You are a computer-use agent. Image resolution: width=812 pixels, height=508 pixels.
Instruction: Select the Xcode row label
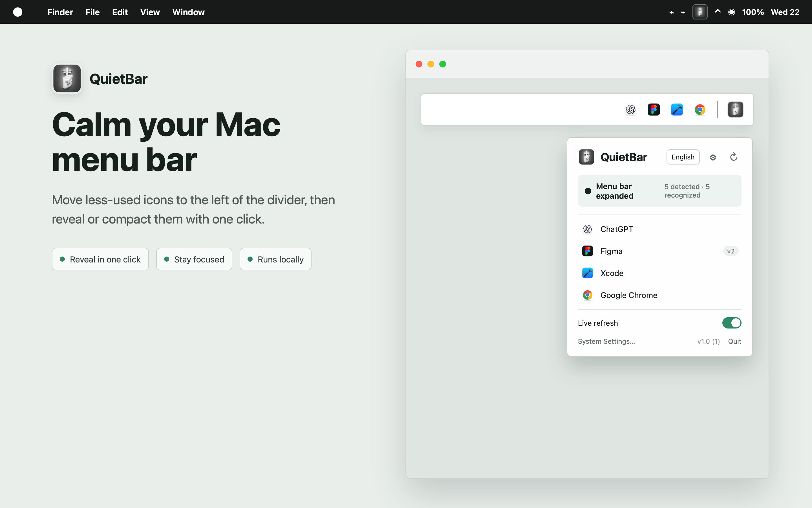pos(612,273)
